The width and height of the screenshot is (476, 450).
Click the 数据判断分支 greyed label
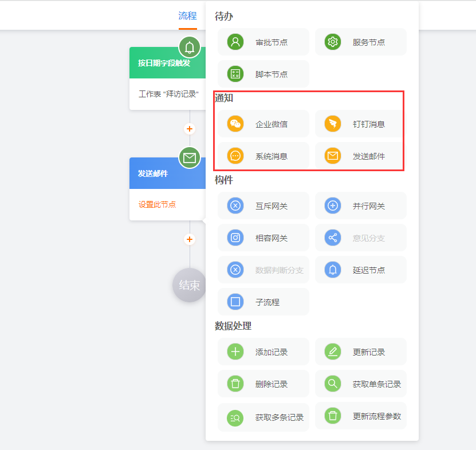click(280, 270)
